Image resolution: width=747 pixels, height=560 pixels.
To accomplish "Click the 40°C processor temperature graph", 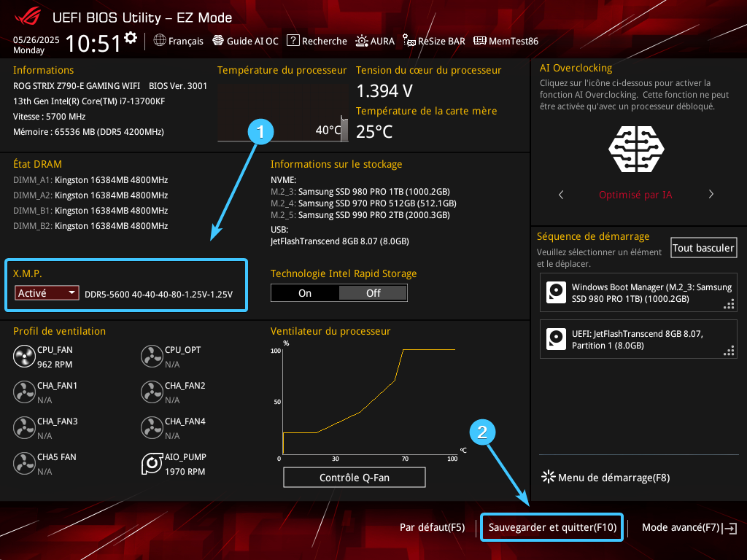I will (282, 112).
